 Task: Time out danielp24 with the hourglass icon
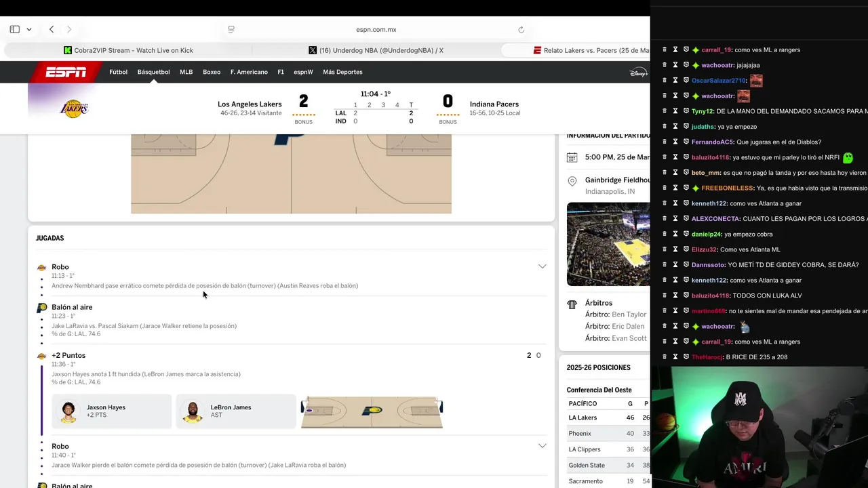(675, 234)
